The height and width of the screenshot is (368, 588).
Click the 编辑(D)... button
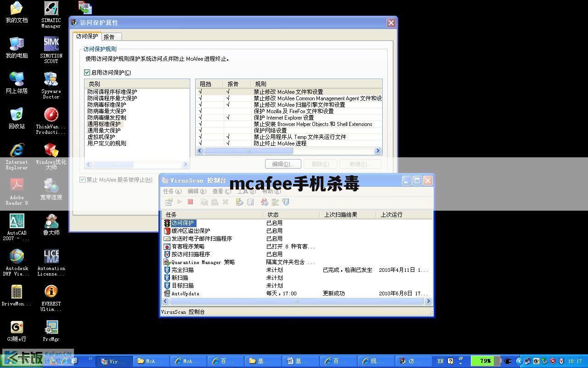click(283, 164)
